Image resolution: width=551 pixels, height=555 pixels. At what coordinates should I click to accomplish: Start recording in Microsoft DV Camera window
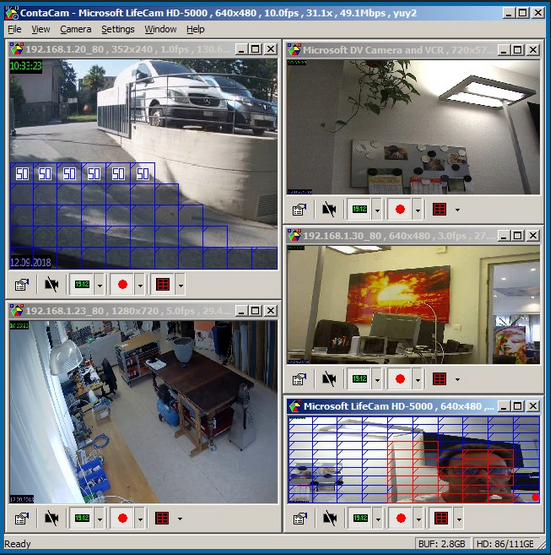[x=400, y=210]
